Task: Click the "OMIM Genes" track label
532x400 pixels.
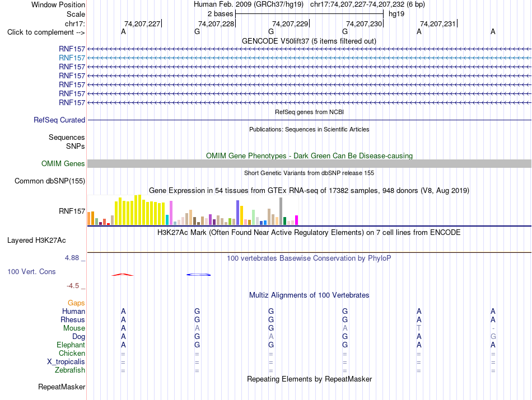Action: pos(63,164)
